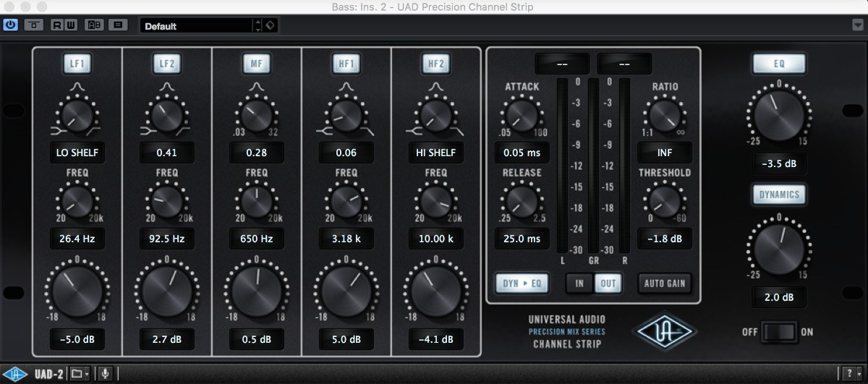868x384 pixels.
Task: Click the DYN ▸ EQ routing button
Action: (x=522, y=283)
